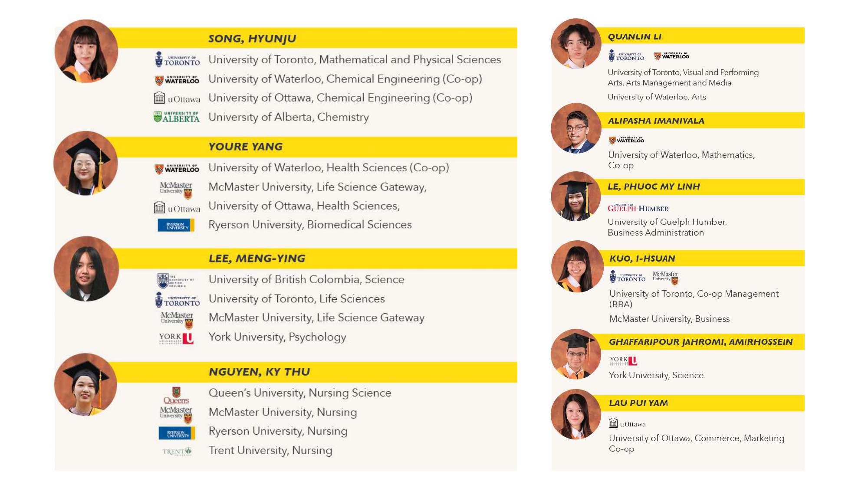Image resolution: width=868 pixels, height=488 pixels.
Task: Click uOttawa logo under Lau Pui Yam
Action: tap(627, 423)
